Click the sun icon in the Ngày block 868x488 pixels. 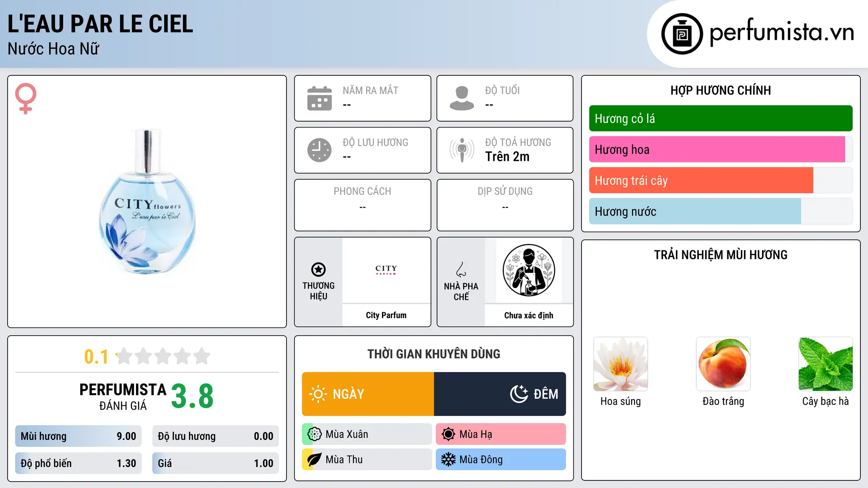[318, 394]
